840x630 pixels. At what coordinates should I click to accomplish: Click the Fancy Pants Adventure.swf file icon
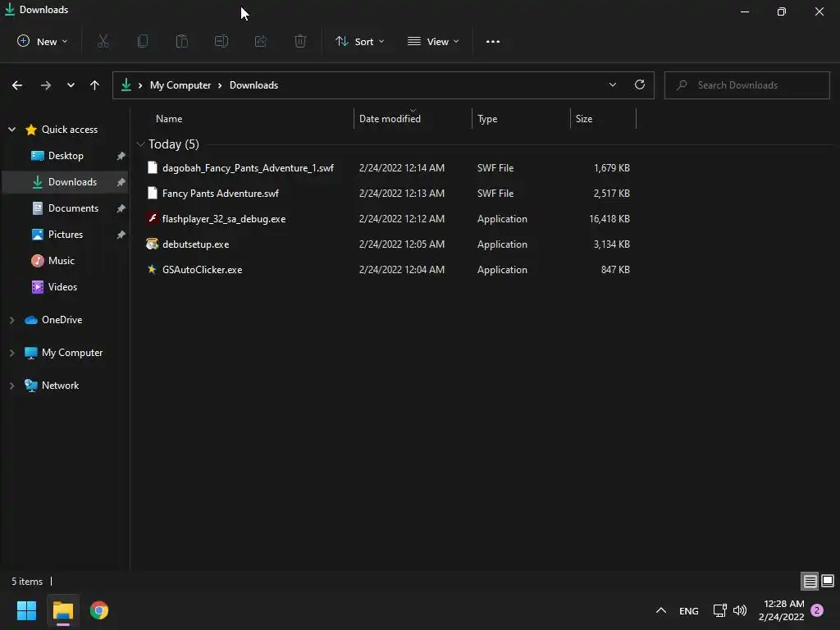(152, 193)
